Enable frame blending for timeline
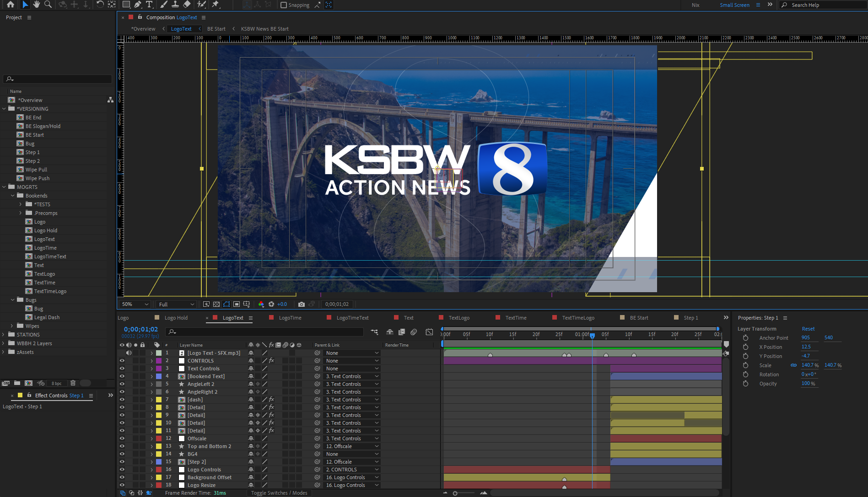 coord(402,332)
